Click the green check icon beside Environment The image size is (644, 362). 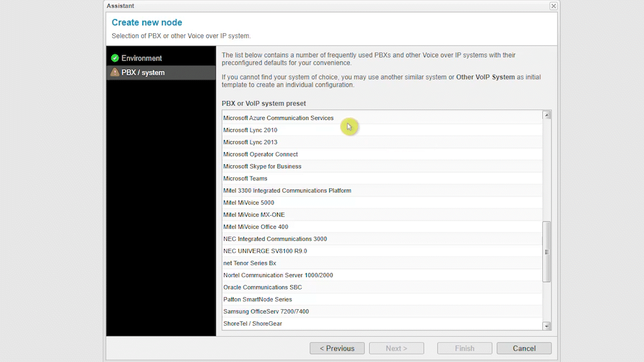point(115,58)
